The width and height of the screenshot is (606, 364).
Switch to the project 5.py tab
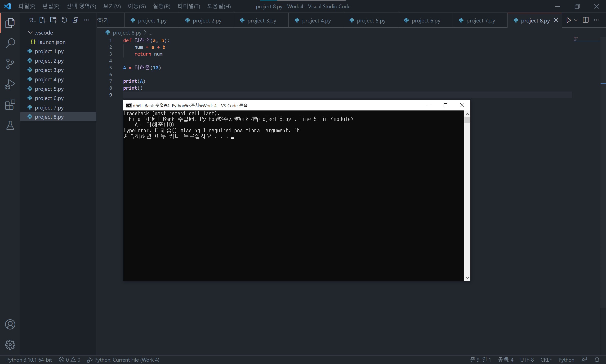[x=371, y=21]
